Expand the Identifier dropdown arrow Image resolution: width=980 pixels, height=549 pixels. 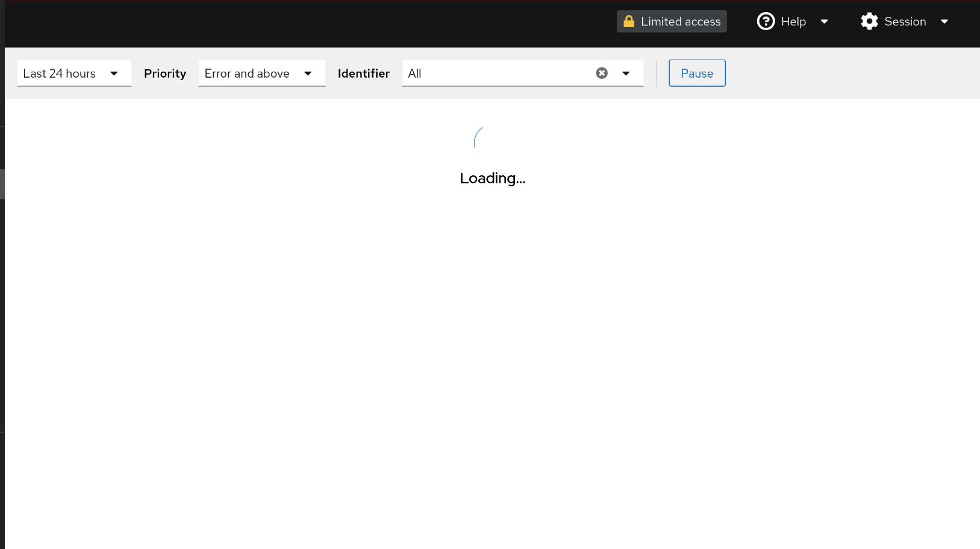(626, 73)
